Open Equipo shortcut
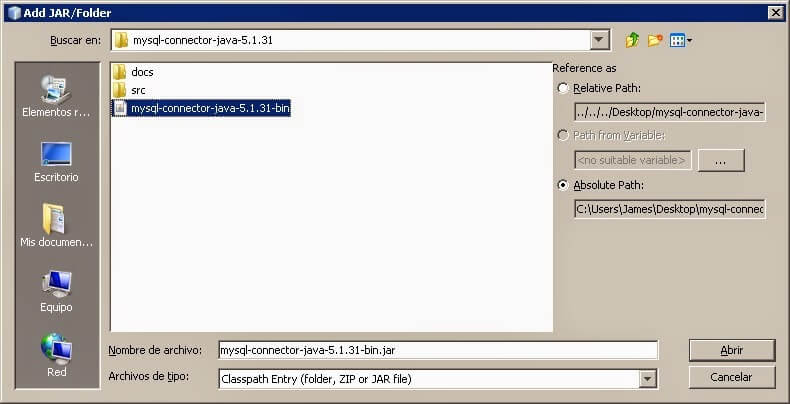790x404 pixels. point(56,291)
